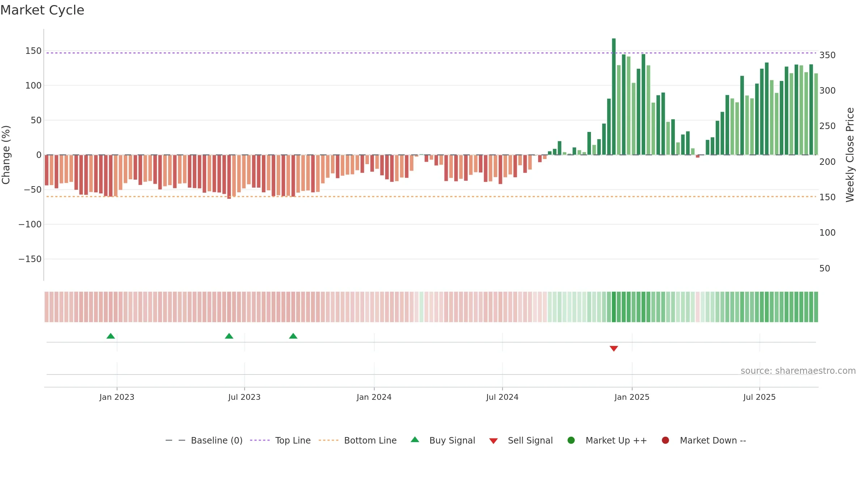Click the 350 tick on the right price axis
This screenshot has width=868, height=488.
coord(827,55)
